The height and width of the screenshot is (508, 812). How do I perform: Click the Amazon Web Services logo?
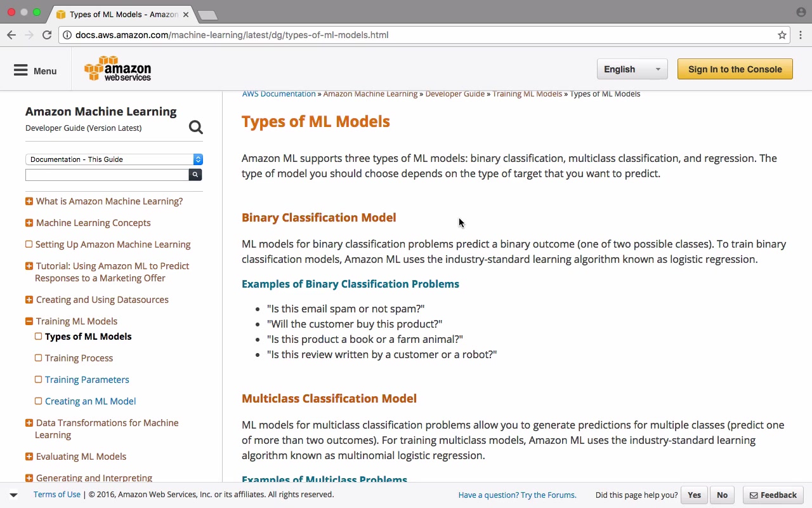click(x=117, y=69)
